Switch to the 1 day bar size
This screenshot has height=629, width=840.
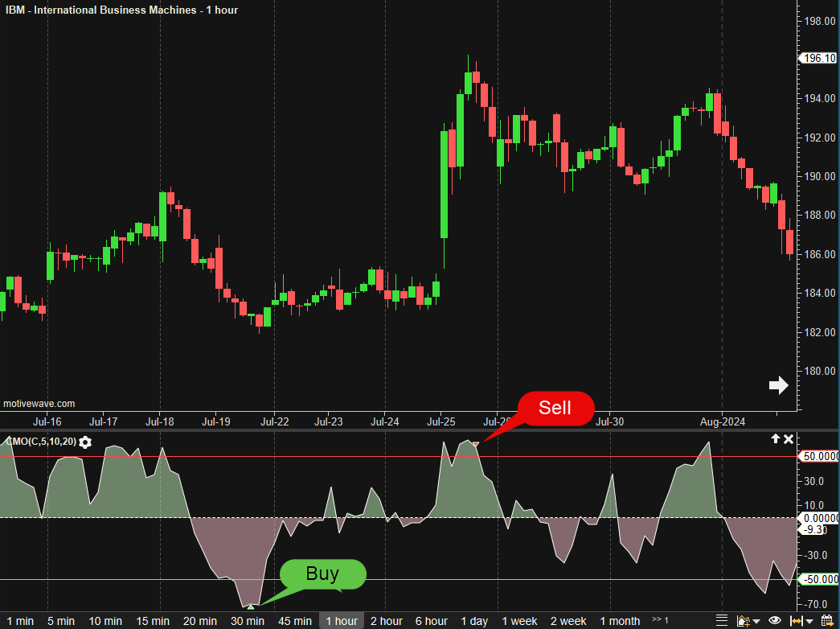[x=474, y=621]
